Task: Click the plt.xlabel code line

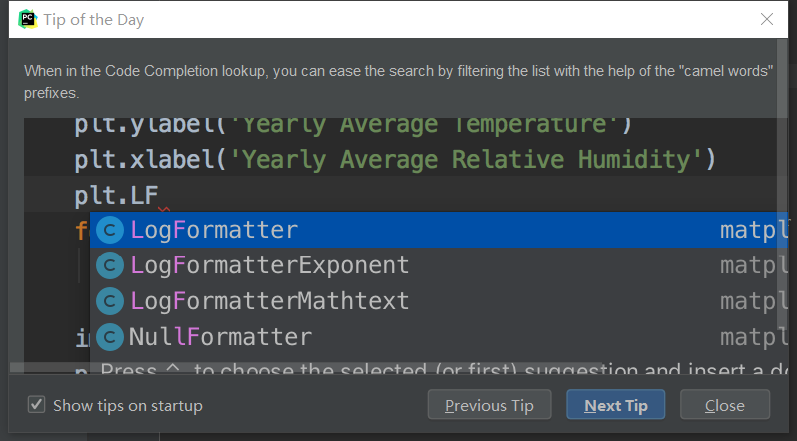Action: 395,160
